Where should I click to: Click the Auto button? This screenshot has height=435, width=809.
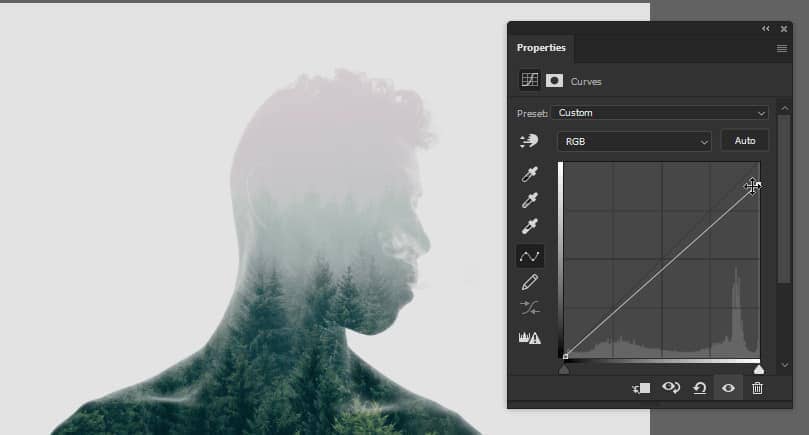(x=745, y=141)
